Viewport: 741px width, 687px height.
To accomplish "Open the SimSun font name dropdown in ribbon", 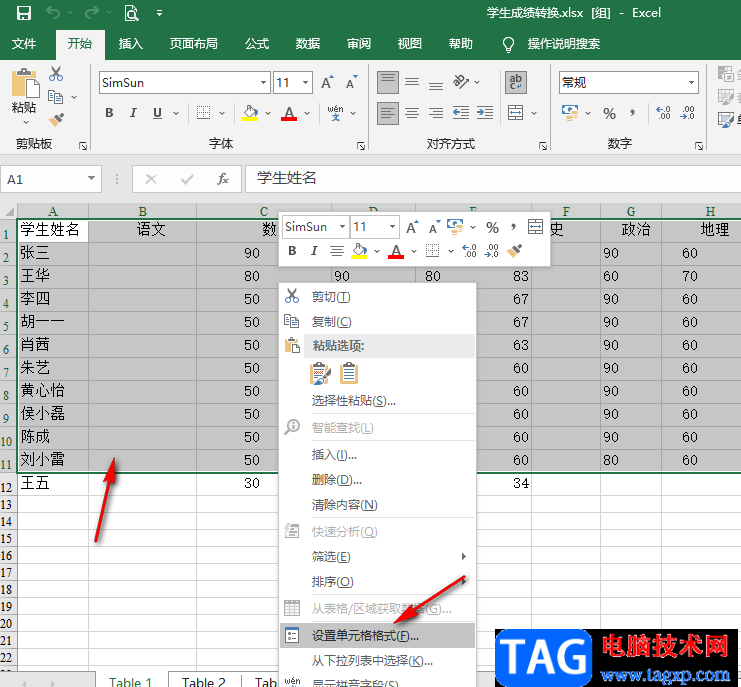I will [x=263, y=83].
